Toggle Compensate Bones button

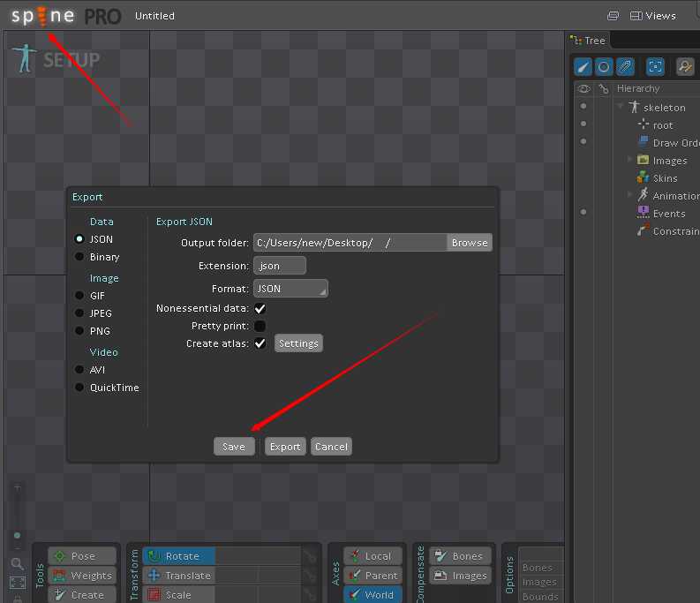click(460, 556)
